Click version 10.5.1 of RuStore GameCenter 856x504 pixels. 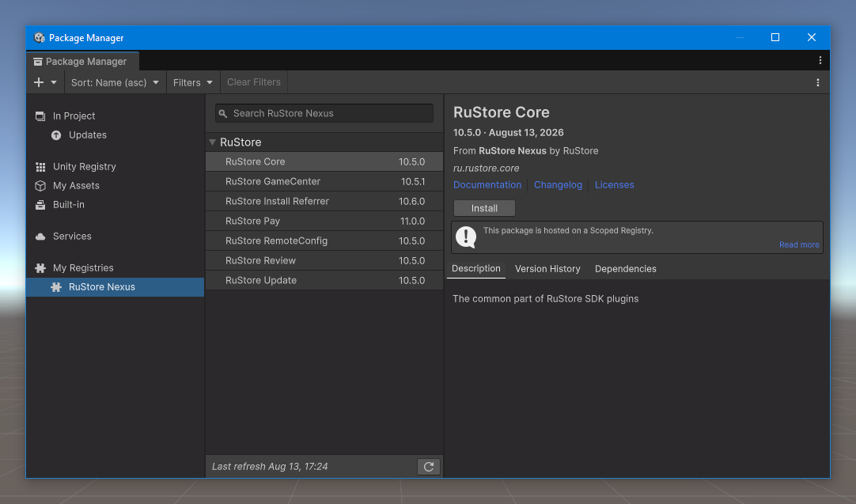coord(413,181)
